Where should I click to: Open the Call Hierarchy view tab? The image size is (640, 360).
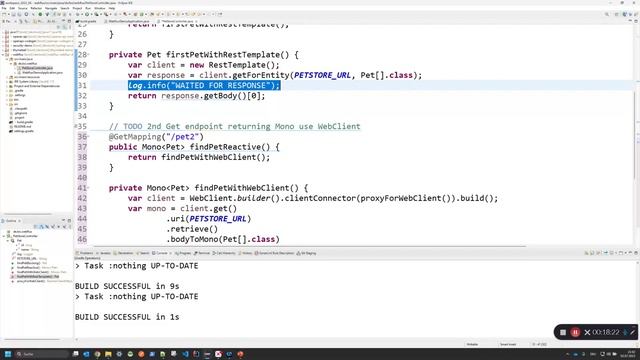(224, 253)
